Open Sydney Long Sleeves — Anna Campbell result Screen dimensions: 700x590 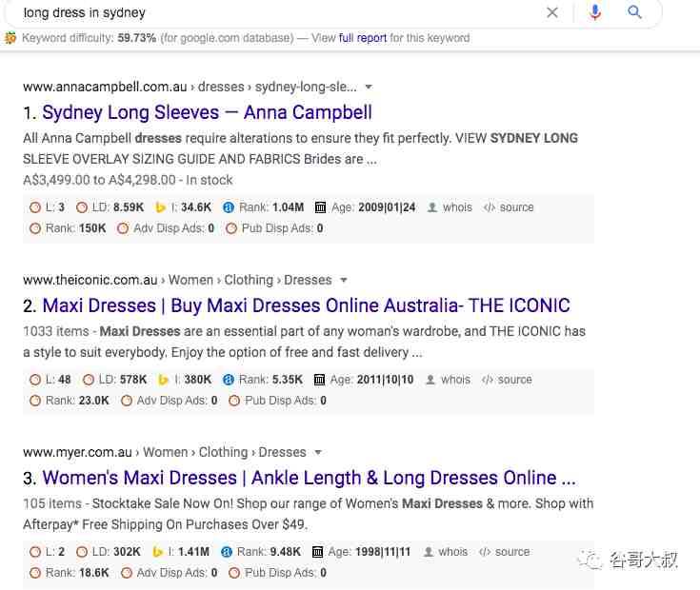tap(207, 112)
